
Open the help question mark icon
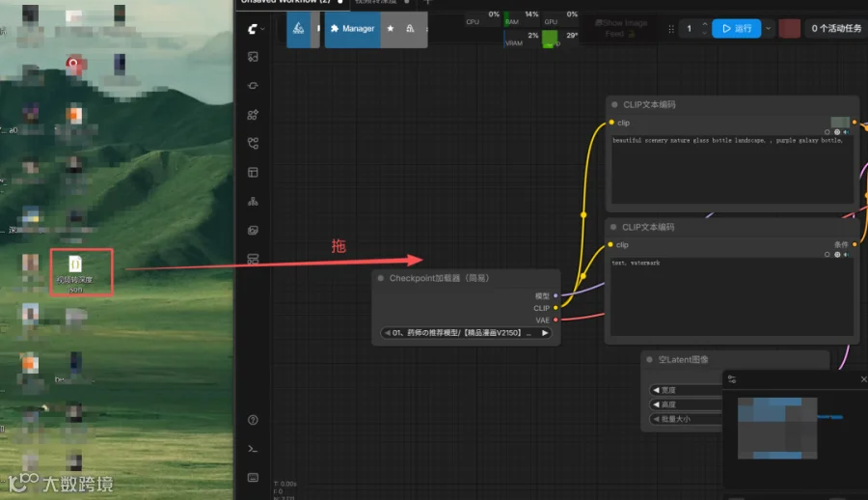tap(253, 420)
